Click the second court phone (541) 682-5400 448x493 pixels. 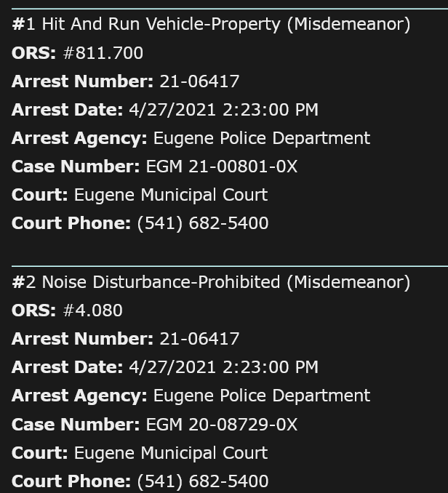click(203, 481)
